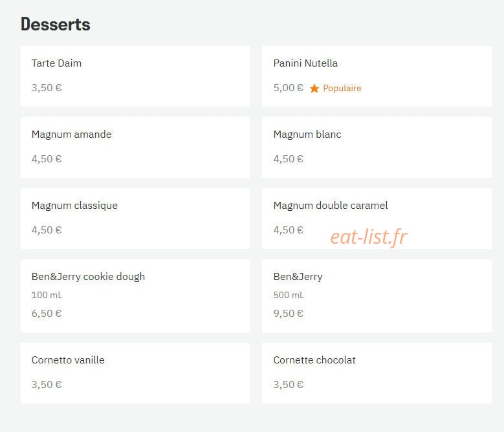Add Magnum classique dessert
The height and width of the screenshot is (432, 504).
point(135,219)
